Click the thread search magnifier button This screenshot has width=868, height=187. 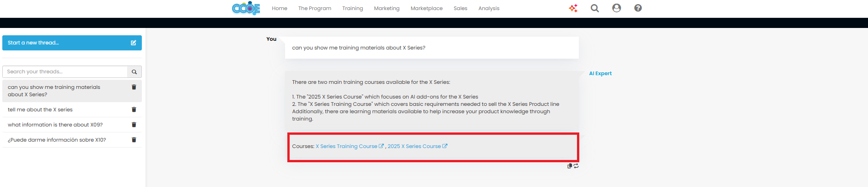(x=134, y=72)
